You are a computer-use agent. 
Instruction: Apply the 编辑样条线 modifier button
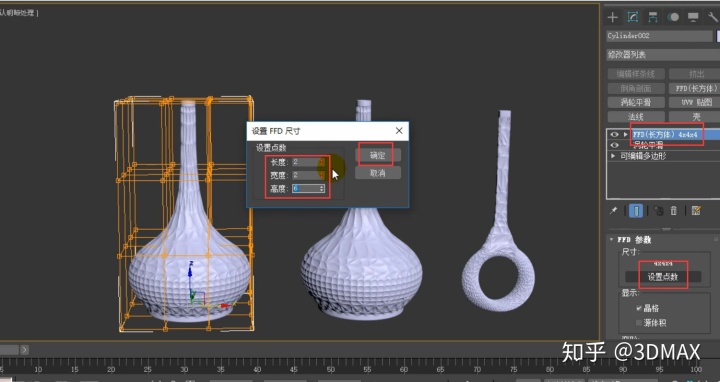636,74
